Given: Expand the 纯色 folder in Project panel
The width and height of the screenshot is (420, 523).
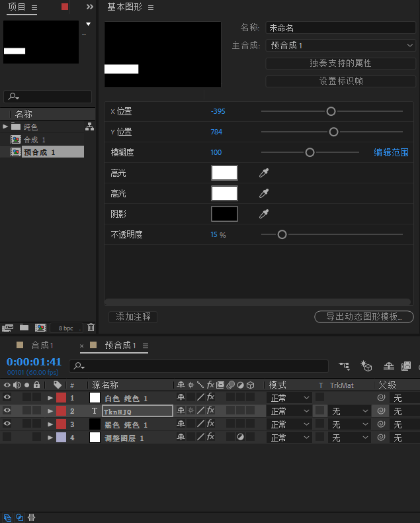Looking at the screenshot, I should [5, 126].
